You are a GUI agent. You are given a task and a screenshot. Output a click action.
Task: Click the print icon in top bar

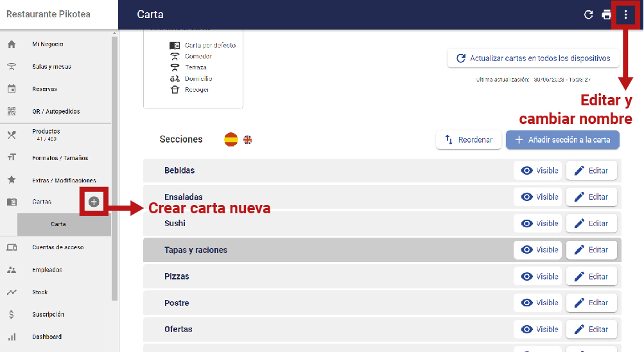click(x=606, y=15)
